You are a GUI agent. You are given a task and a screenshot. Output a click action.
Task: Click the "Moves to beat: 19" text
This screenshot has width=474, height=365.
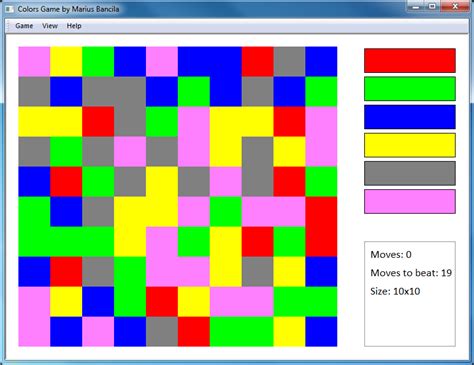tap(411, 273)
